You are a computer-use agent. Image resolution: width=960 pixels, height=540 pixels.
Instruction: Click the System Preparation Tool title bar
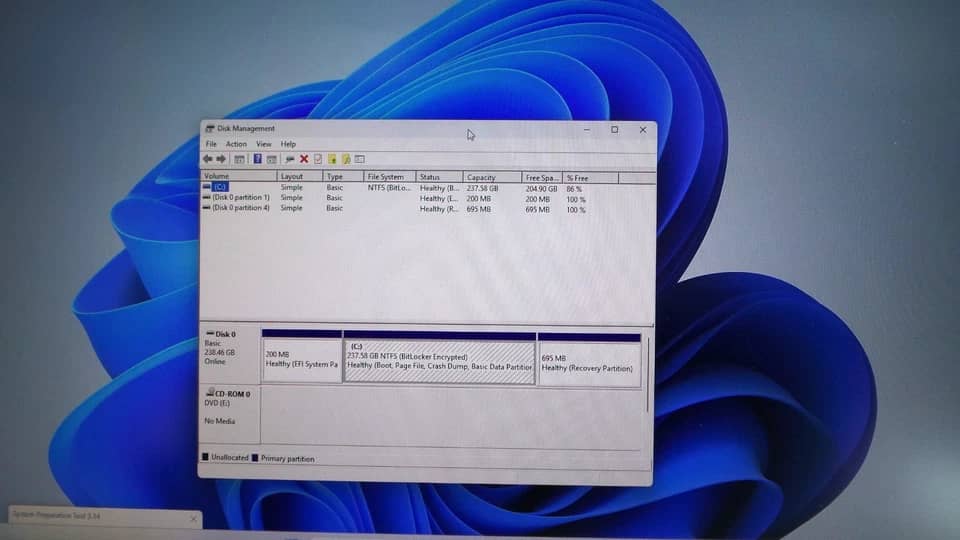click(105, 516)
